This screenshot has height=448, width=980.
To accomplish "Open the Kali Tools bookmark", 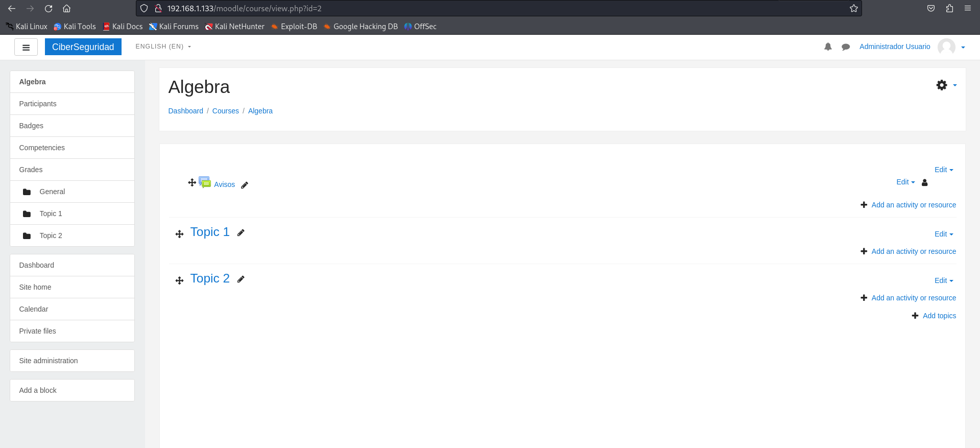I will click(x=75, y=27).
